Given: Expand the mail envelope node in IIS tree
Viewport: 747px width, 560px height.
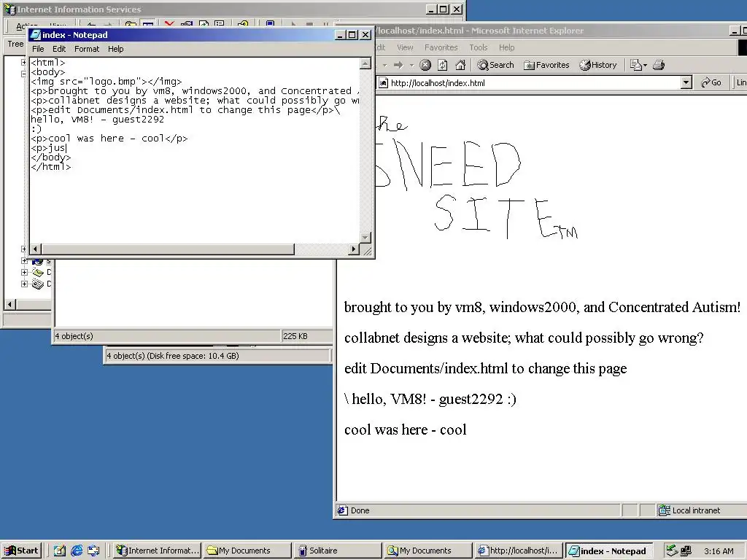Looking at the screenshot, I should click(x=24, y=273).
